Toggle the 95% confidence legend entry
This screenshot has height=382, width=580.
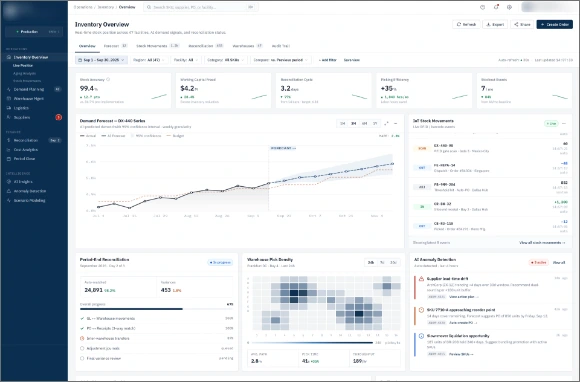tap(146, 136)
